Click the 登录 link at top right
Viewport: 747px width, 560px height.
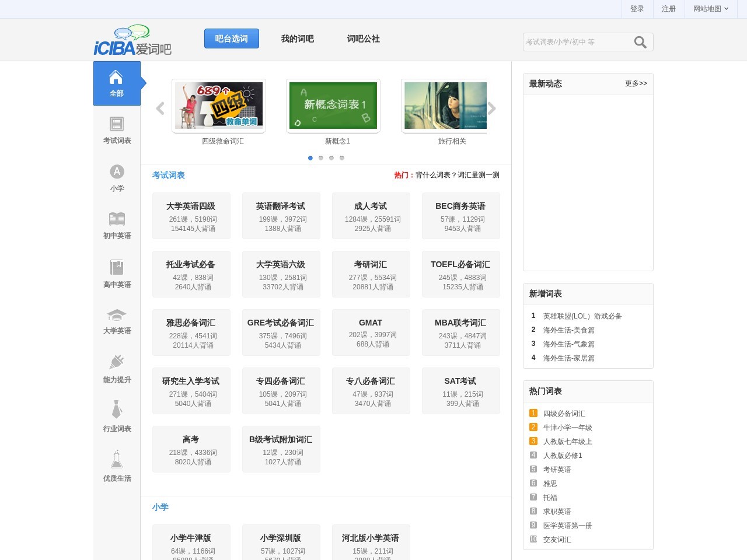(637, 9)
